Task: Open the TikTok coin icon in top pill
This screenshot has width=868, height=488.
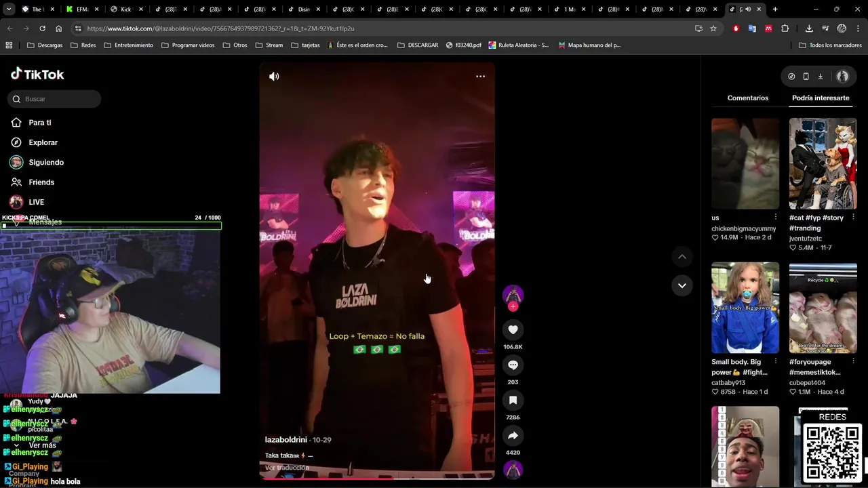Action: [x=791, y=77]
